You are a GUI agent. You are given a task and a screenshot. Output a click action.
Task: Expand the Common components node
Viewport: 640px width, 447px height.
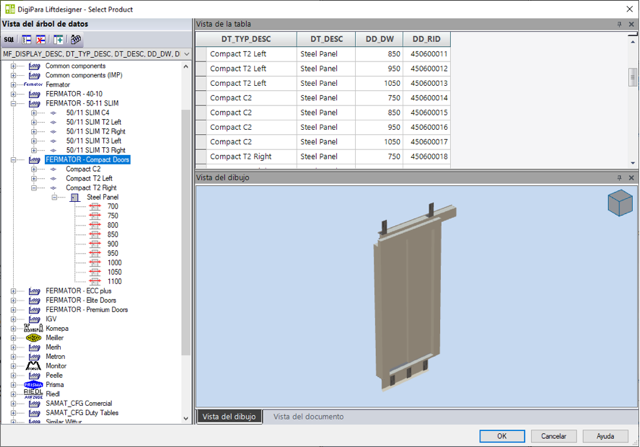pyautogui.click(x=13, y=66)
